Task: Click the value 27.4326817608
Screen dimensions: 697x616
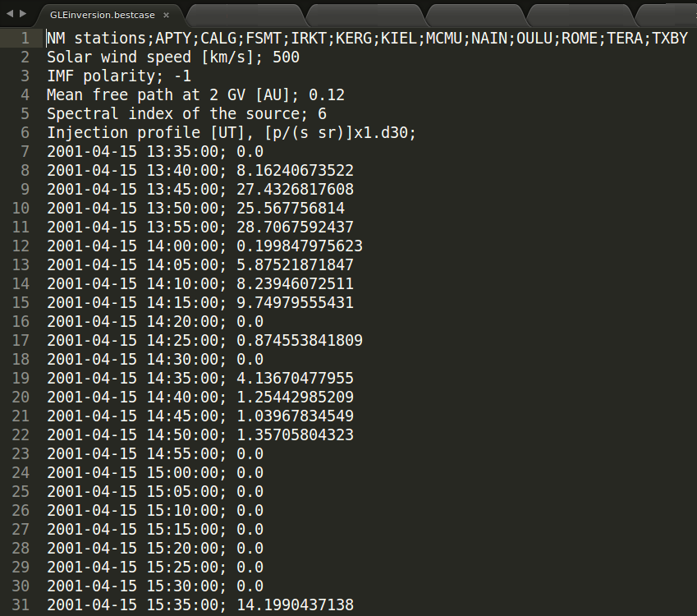Action: click(x=296, y=190)
